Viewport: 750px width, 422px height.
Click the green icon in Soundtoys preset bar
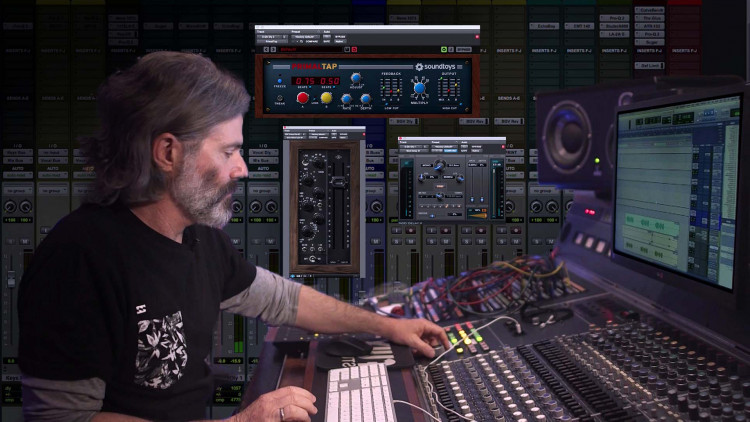click(x=443, y=49)
